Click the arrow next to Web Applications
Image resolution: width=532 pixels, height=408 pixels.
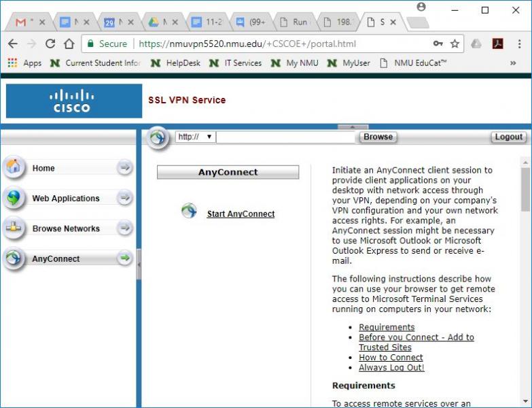click(x=124, y=198)
